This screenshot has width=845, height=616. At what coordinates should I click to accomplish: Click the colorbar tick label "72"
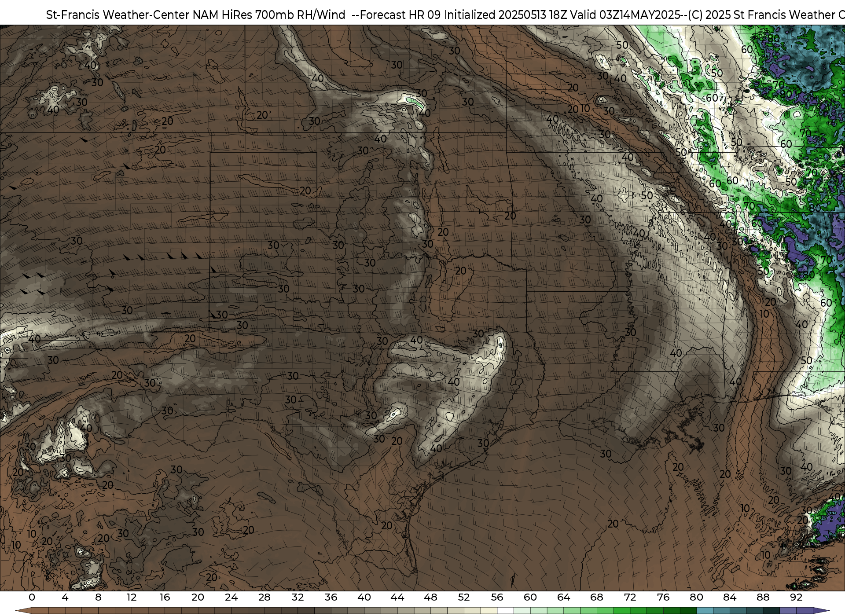[630, 597]
